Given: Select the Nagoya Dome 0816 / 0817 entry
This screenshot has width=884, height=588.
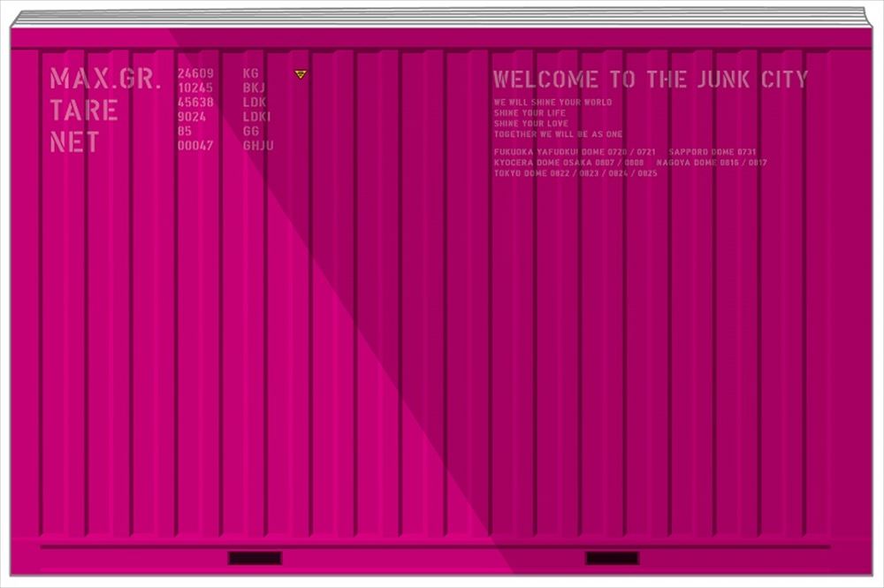Looking at the screenshot, I should click(712, 163).
